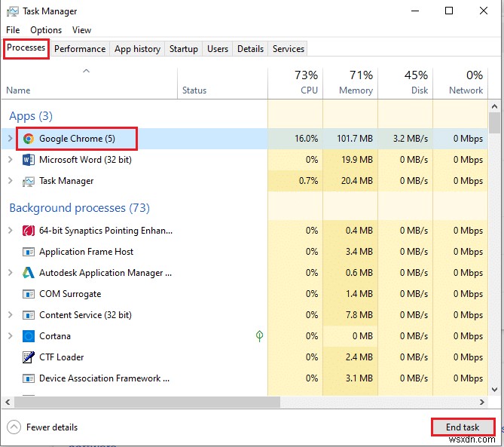
Task: Click the Cortana process icon
Action: pyautogui.click(x=29, y=336)
